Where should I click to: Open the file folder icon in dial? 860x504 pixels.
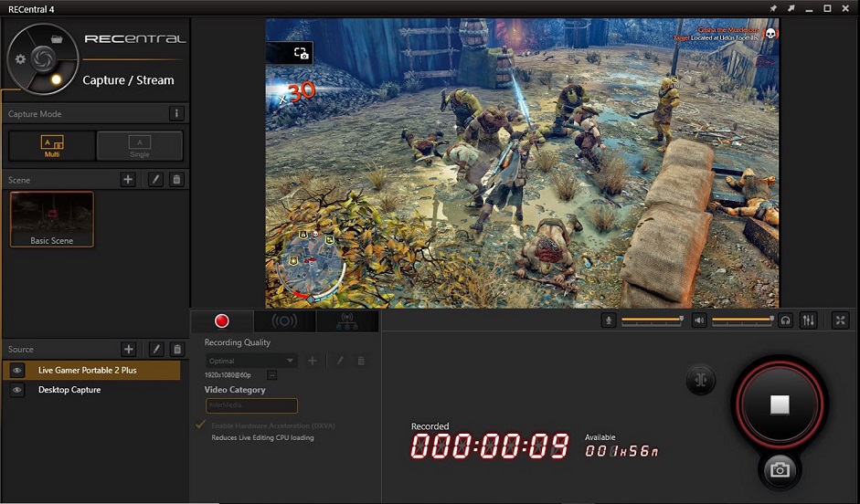57,39
